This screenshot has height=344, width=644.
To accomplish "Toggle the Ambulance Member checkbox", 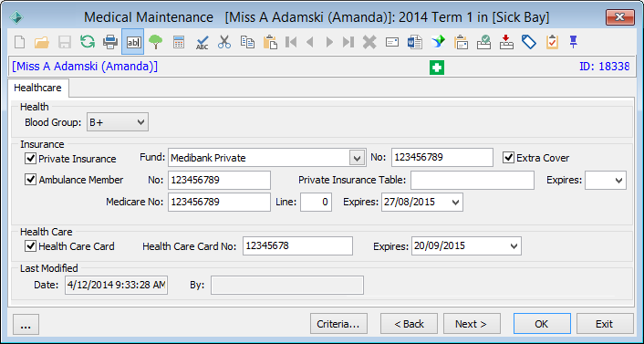I will click(31, 180).
